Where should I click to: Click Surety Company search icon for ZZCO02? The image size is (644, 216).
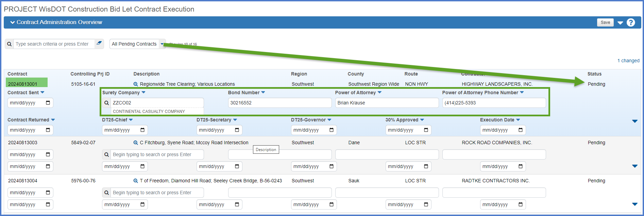tap(106, 103)
